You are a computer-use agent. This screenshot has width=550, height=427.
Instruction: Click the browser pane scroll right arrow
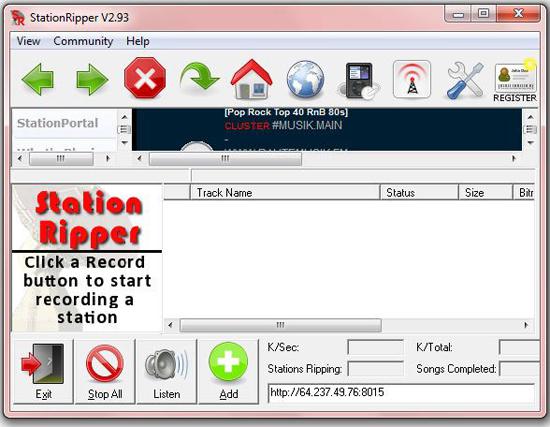pos(514,159)
